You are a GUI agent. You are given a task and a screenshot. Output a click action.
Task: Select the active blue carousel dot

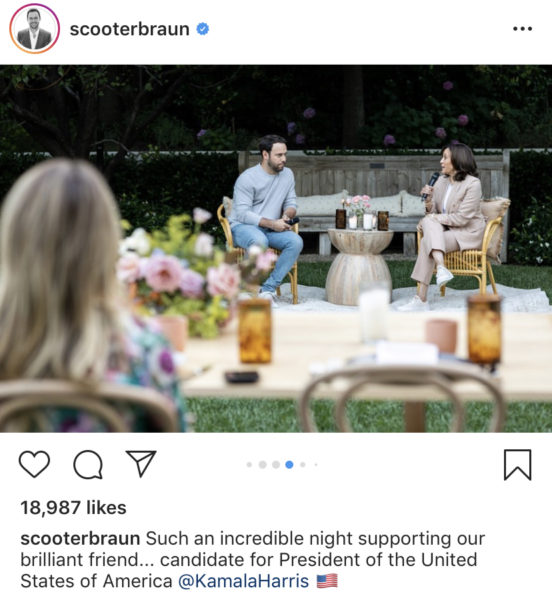[x=289, y=465]
